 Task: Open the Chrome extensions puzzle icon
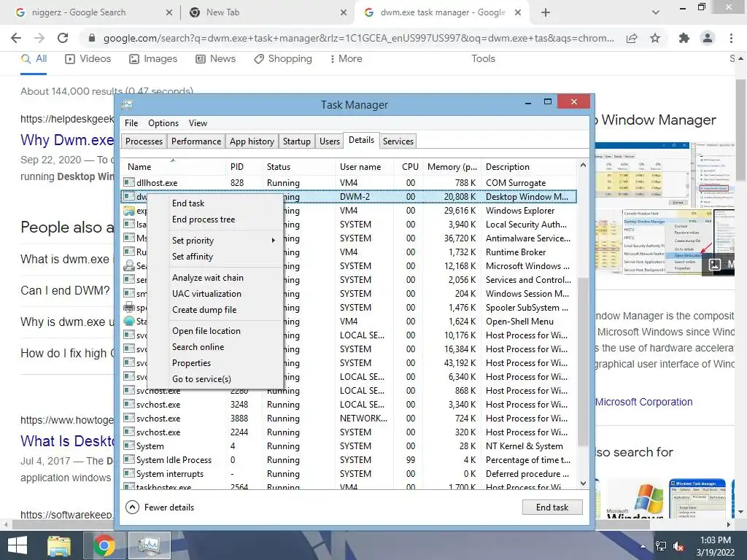tap(684, 38)
